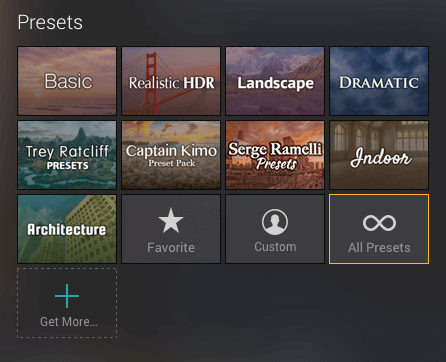
Task: Open the Captain Kimo Preset Pack
Action: point(171,155)
